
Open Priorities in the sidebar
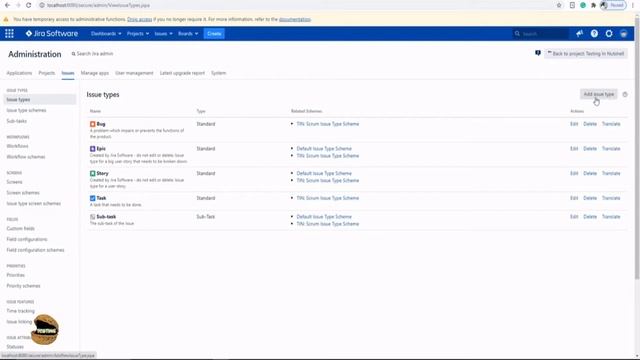16,275
